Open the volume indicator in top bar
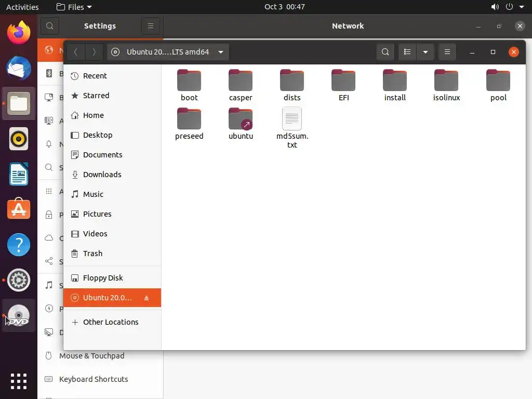The width and height of the screenshot is (532, 399). [x=495, y=7]
